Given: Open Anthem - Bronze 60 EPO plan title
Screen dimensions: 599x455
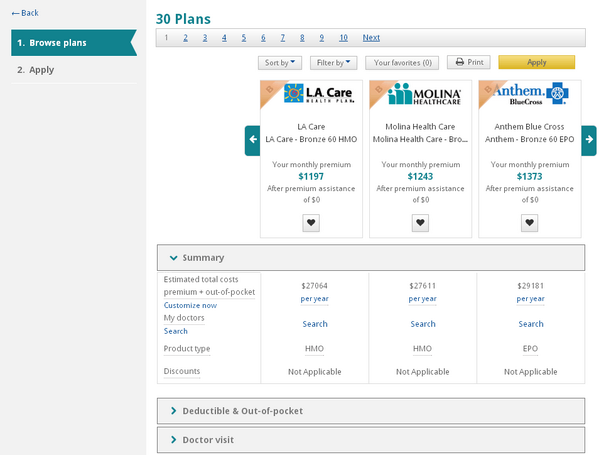Looking at the screenshot, I should (529, 139).
